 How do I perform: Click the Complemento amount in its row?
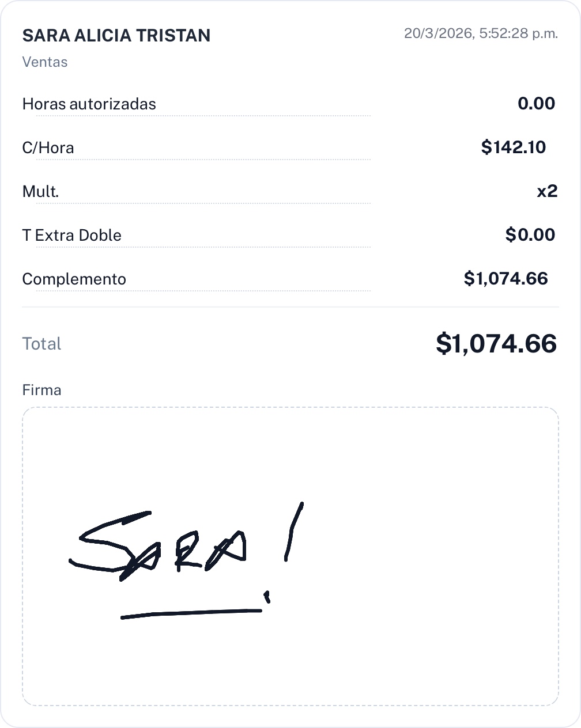pos(505,279)
